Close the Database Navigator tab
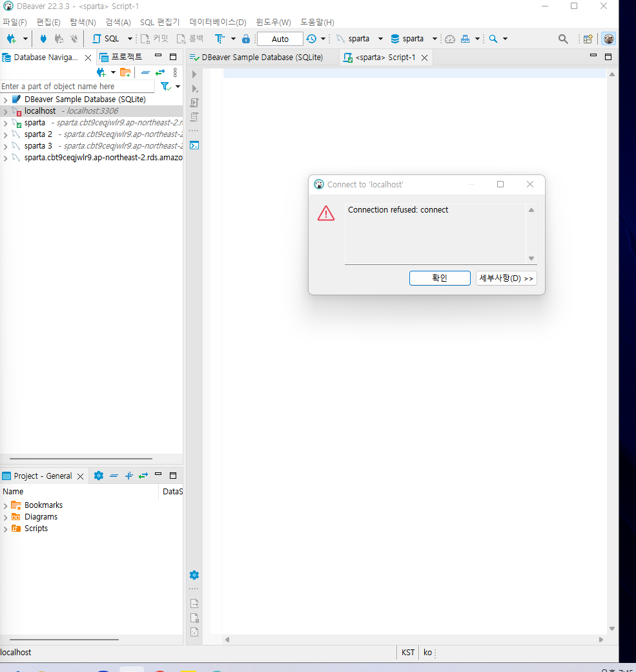 (x=88, y=58)
